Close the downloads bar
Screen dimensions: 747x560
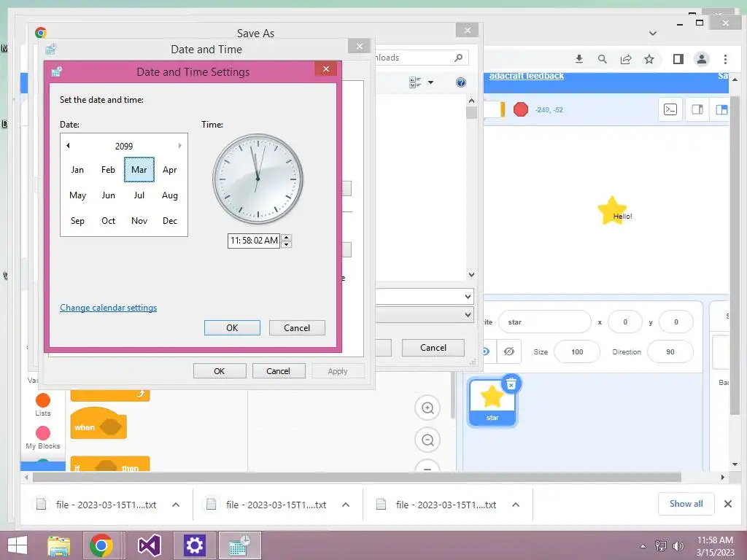[x=728, y=504]
